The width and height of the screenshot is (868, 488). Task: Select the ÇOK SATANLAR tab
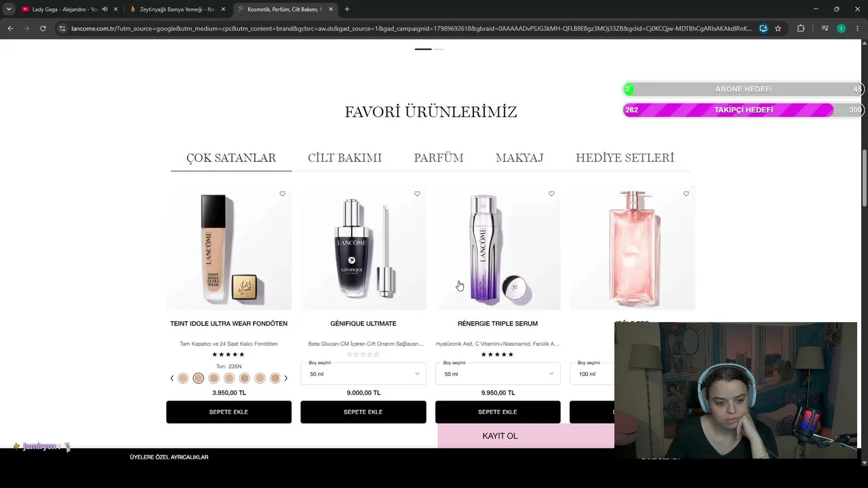coord(231,158)
